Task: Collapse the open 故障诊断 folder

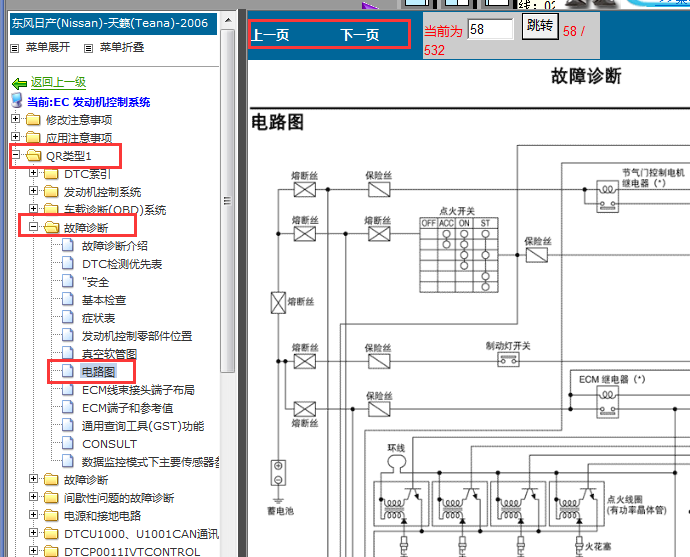Action: pos(33,227)
